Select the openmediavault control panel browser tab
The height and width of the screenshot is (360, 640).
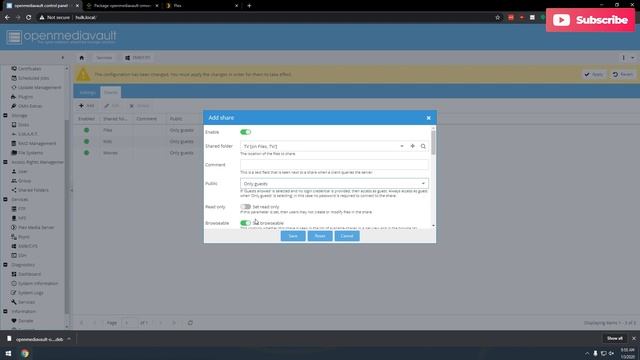click(x=41, y=6)
